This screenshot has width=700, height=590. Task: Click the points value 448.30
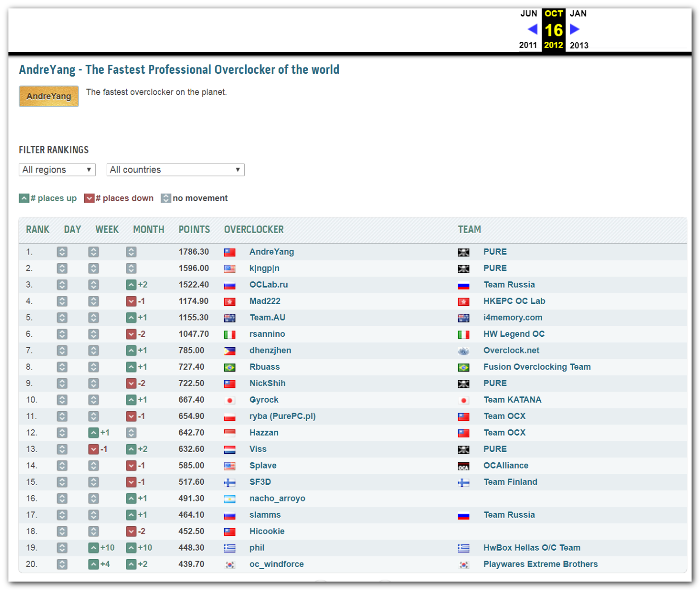pos(191,548)
